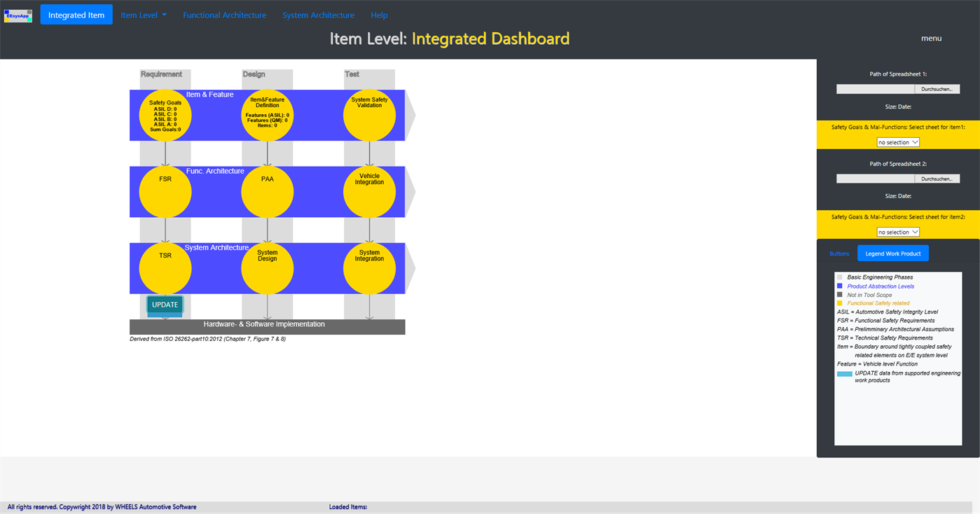This screenshot has height=514, width=980.
Task: Click the UPDATE button
Action: click(165, 305)
